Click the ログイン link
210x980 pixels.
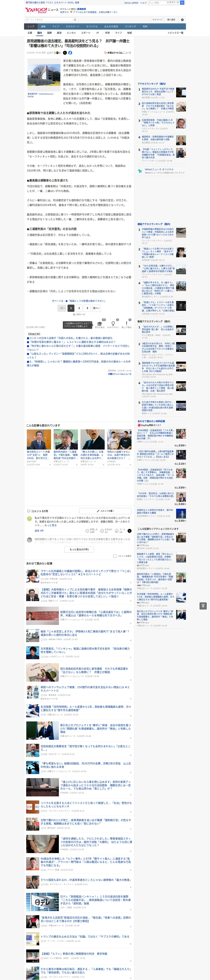click(64, 12)
